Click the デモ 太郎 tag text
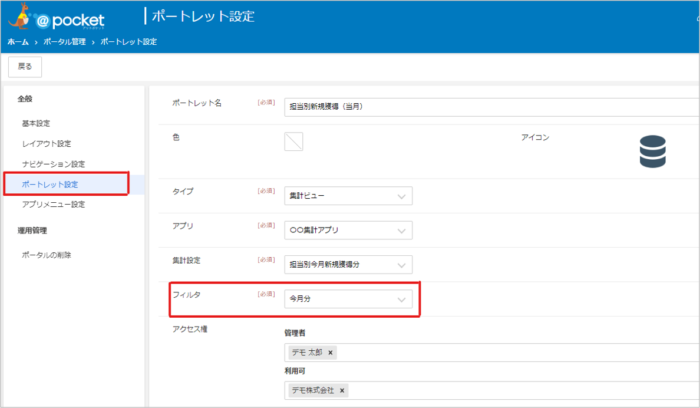Viewport: 700px width, 408px height. pos(307,353)
